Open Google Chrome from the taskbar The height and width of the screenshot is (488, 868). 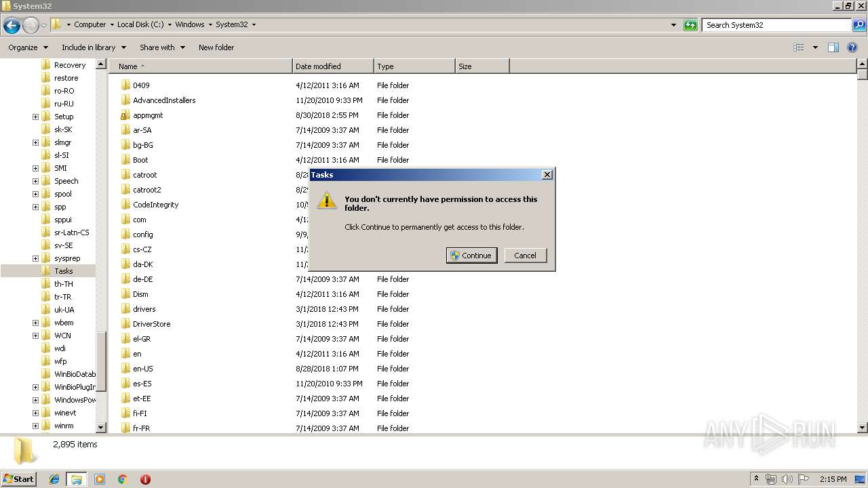(x=122, y=479)
